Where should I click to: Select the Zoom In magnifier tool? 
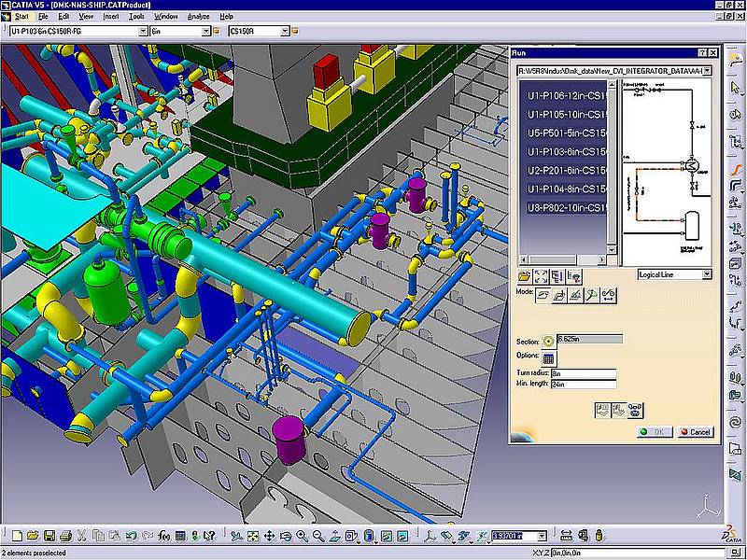pyautogui.click(x=302, y=536)
